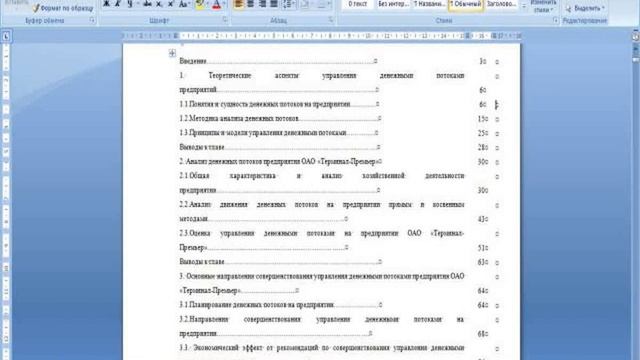The height and width of the screenshot is (360, 640).
Task: Click the tab selector at ruler corner
Action: click(6, 37)
